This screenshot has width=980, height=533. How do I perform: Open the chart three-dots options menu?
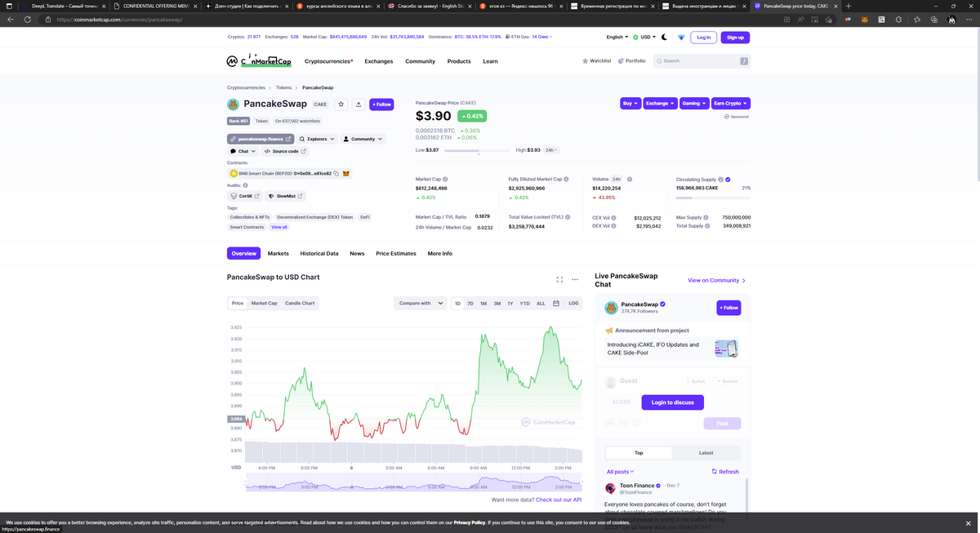tap(575, 279)
